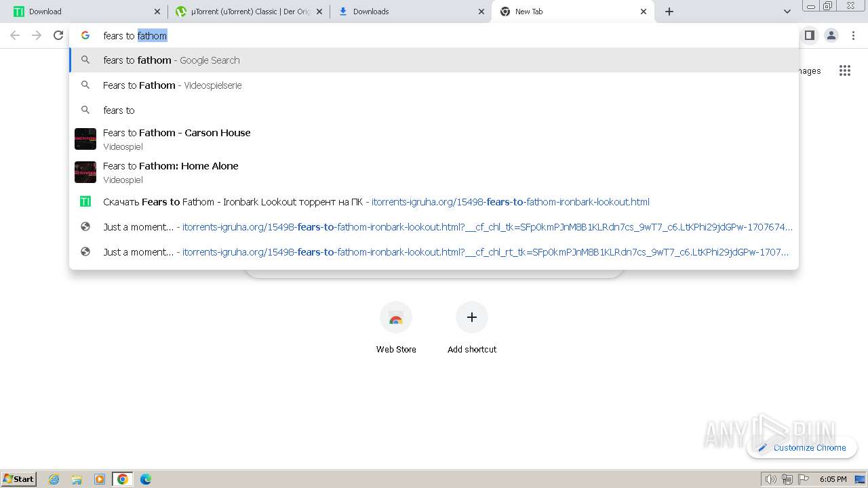Image resolution: width=868 pixels, height=488 pixels.
Task: Click the Google icon in the address bar
Action: [85, 35]
